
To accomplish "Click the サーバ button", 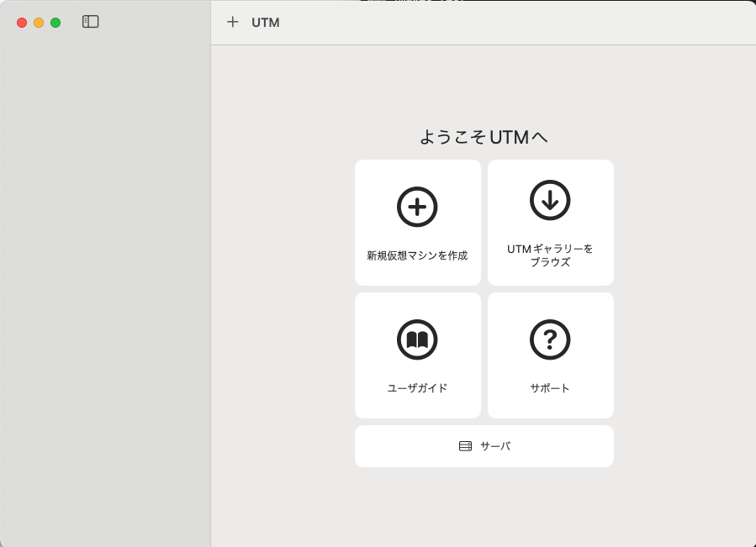I will point(484,445).
